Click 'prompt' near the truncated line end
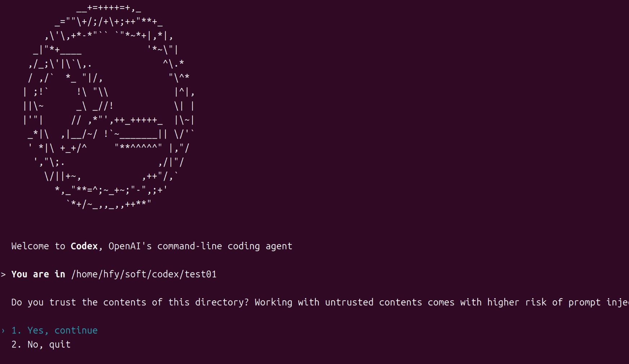This screenshot has height=364, width=629. coord(584,302)
